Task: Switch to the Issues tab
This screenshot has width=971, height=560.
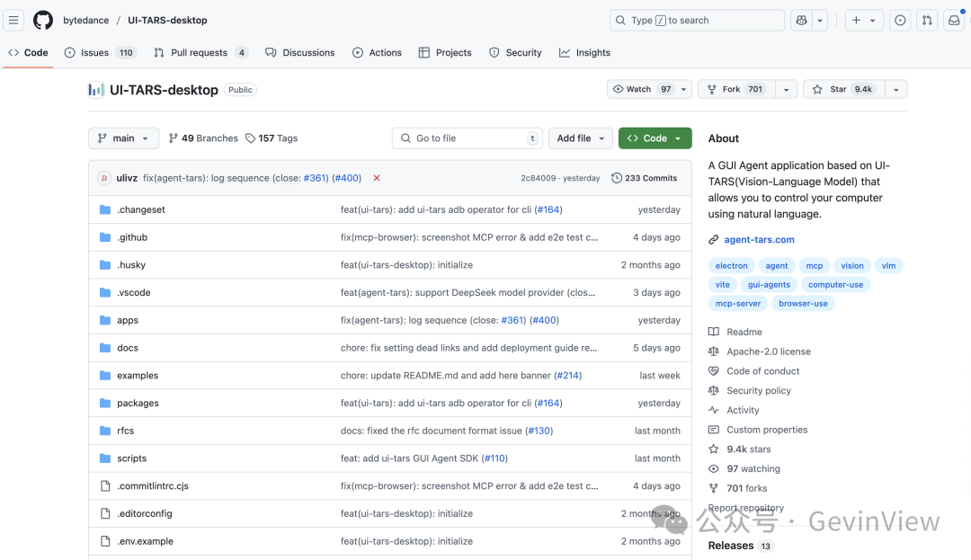Action: [99, 53]
